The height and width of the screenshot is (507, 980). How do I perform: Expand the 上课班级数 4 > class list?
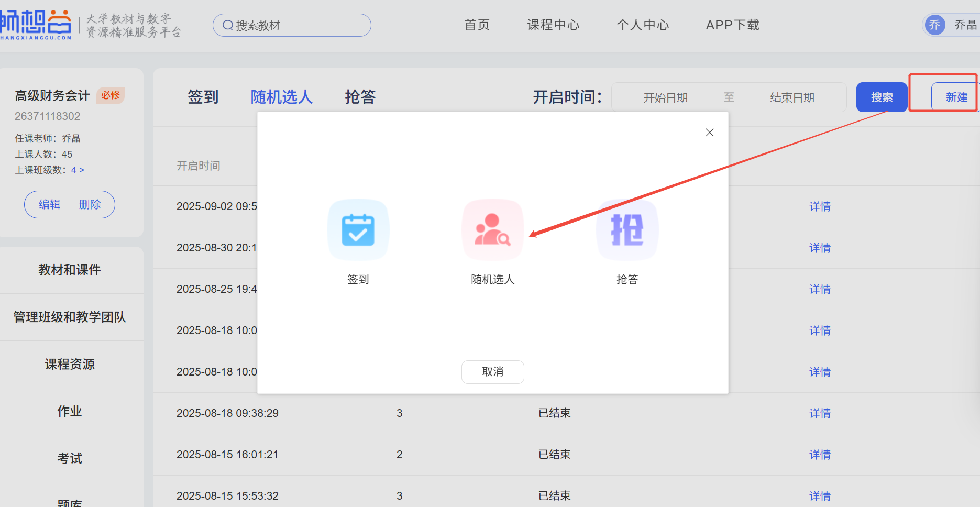point(78,170)
